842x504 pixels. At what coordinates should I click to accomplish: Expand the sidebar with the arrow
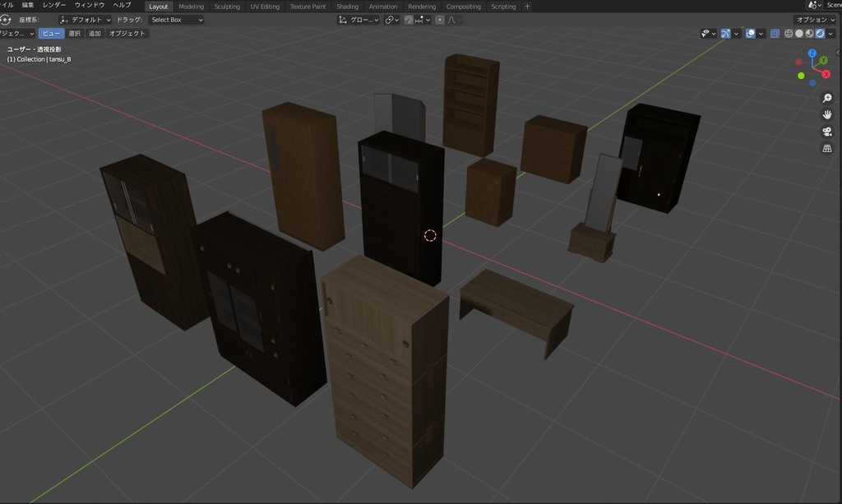(838, 52)
